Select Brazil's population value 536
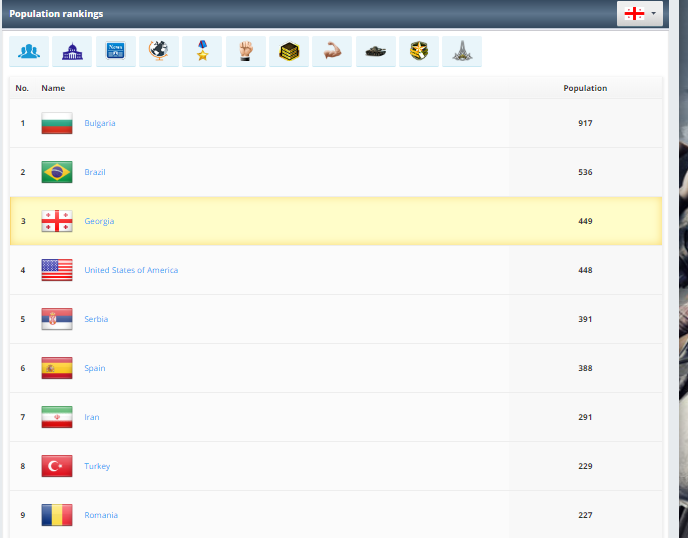 (585, 172)
